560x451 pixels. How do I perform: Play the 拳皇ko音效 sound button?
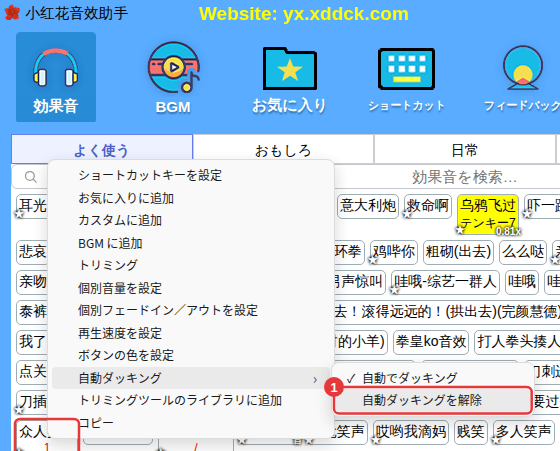(431, 342)
